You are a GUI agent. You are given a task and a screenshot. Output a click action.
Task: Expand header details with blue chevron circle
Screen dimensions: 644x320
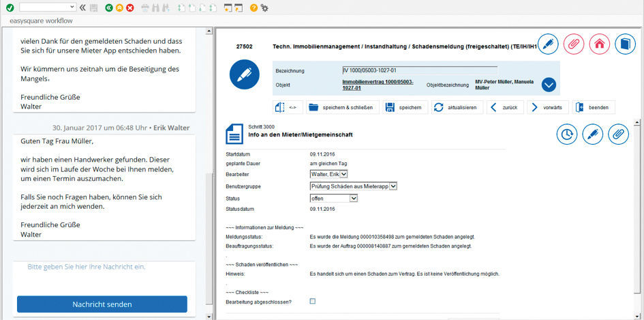click(x=549, y=85)
